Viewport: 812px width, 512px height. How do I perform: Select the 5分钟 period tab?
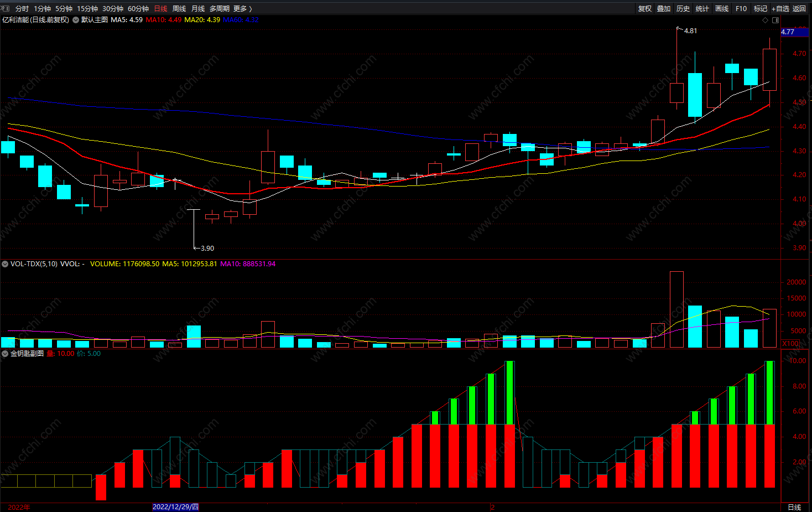pos(64,9)
